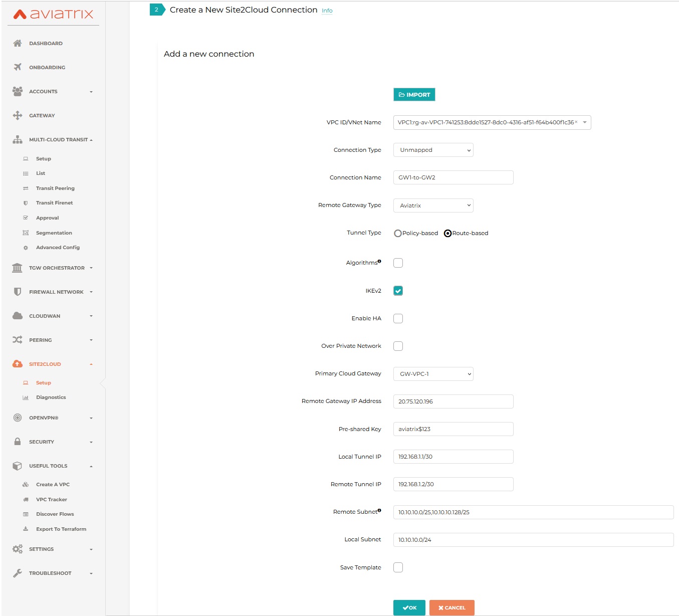
Task: Click the Segmentation icon in sidebar
Action: [26, 233]
